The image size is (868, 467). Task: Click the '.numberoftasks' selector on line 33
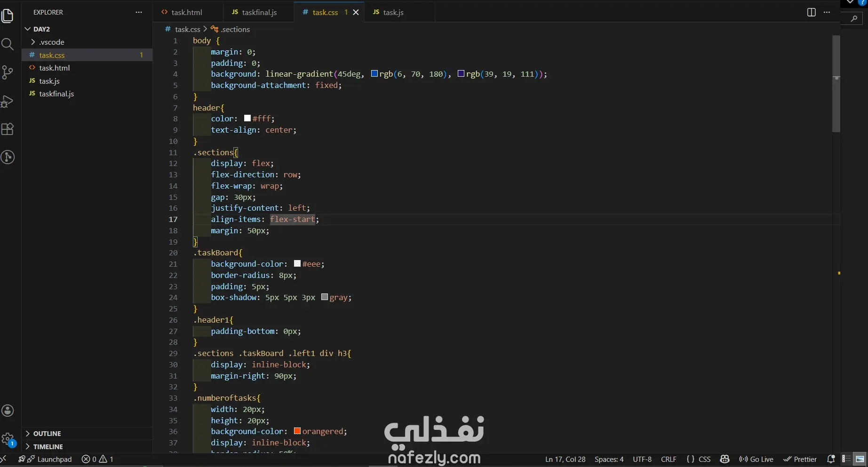pyautogui.click(x=224, y=398)
